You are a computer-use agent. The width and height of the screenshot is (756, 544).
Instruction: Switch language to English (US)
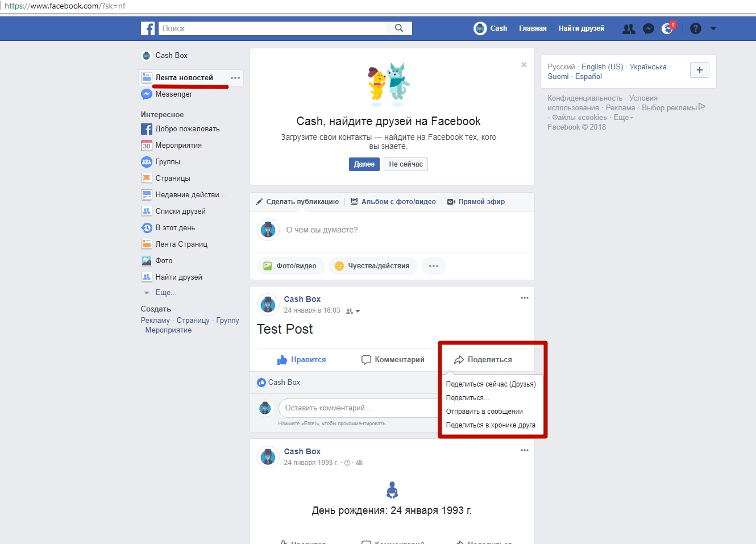[x=602, y=67]
